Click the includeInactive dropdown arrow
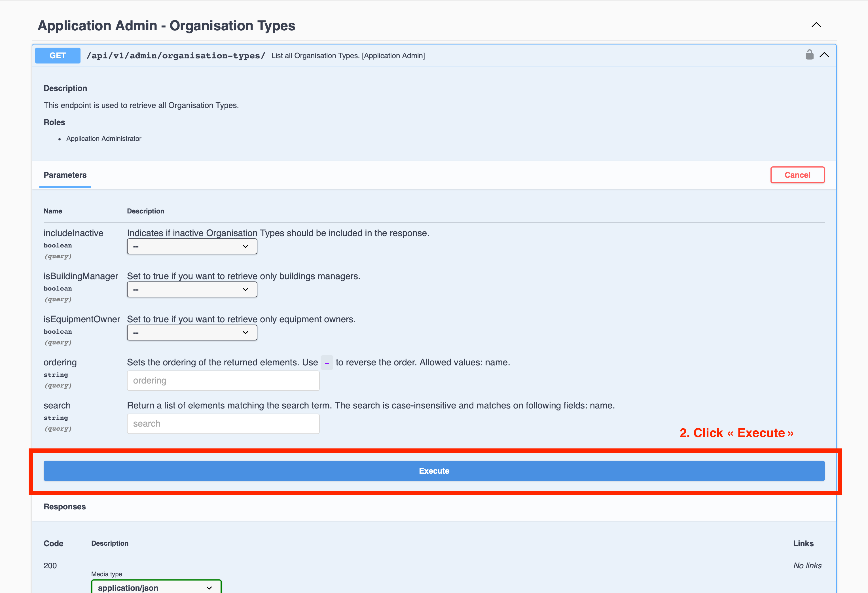This screenshot has width=868, height=593. point(245,246)
